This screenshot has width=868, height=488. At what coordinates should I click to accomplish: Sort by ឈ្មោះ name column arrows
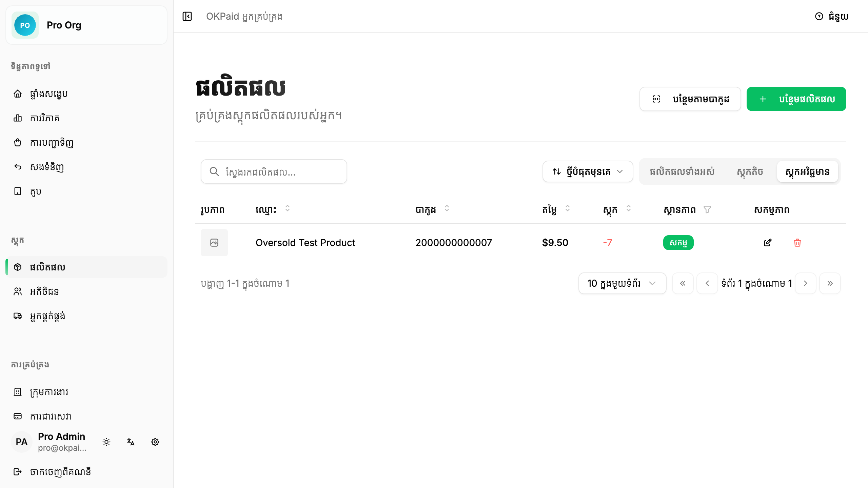coord(288,208)
